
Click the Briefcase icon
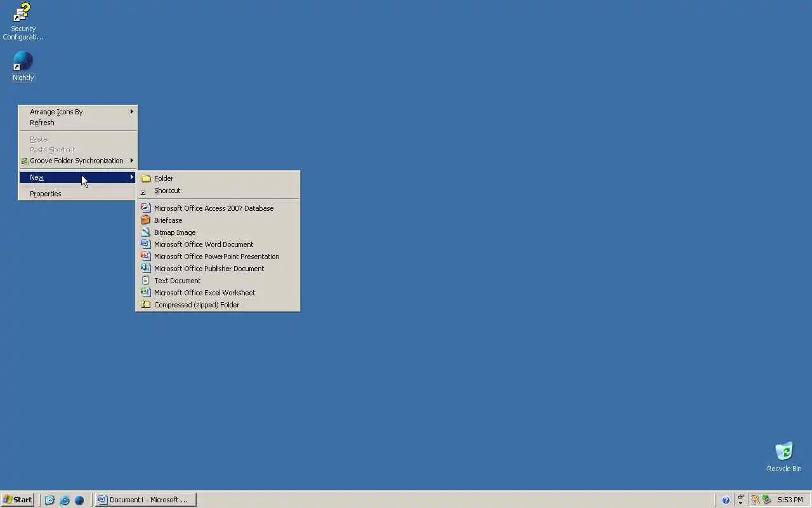(146, 220)
